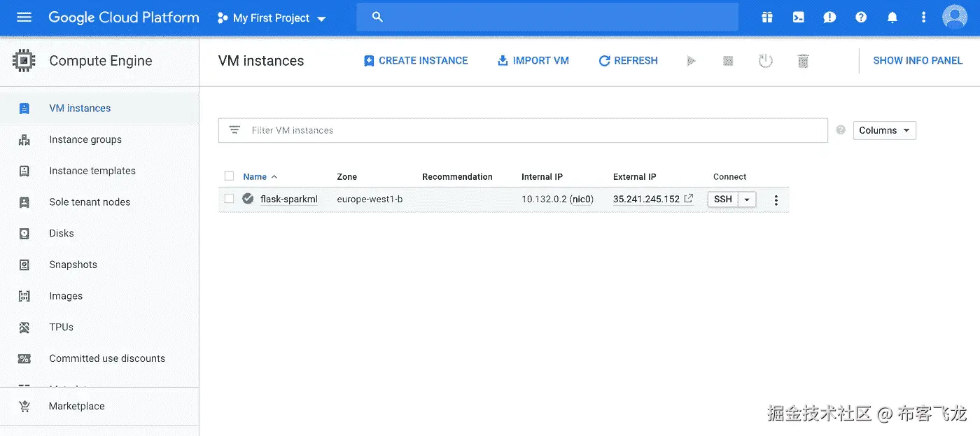Open external IP 35.241.245.152 link icon
The image size is (980, 436).
[x=689, y=199]
